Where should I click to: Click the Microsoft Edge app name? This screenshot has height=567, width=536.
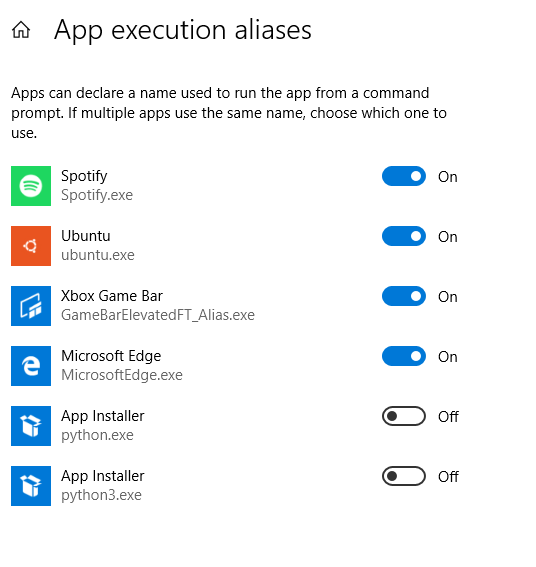pos(111,356)
